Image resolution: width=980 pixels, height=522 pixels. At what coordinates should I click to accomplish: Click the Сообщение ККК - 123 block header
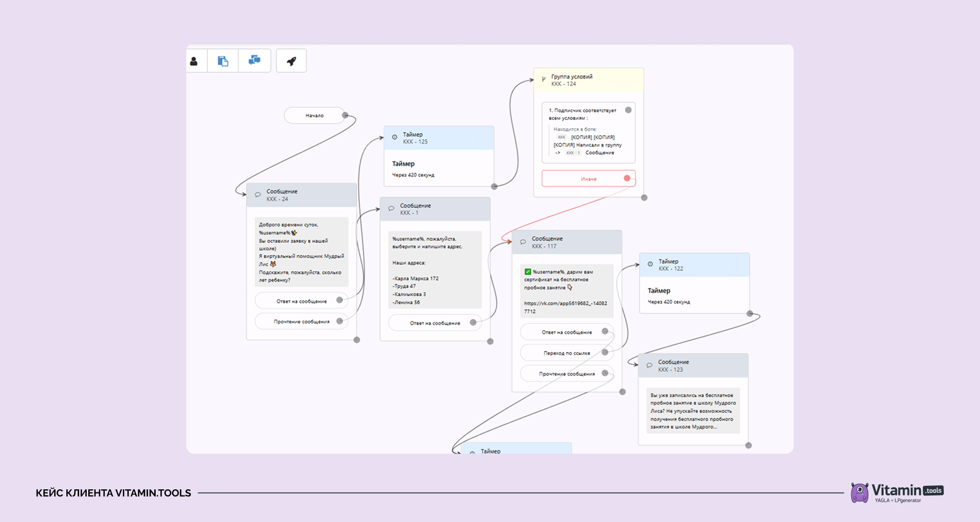(693, 366)
